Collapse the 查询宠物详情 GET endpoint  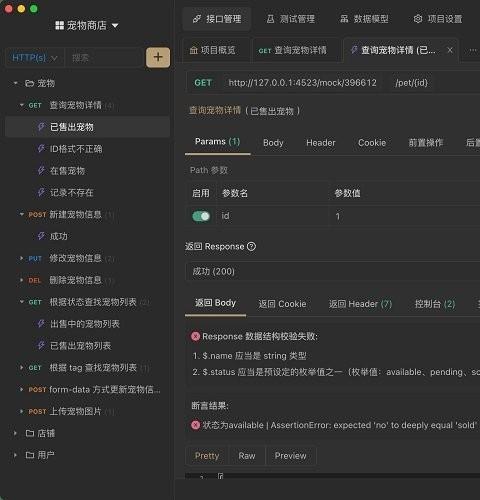click(22, 105)
